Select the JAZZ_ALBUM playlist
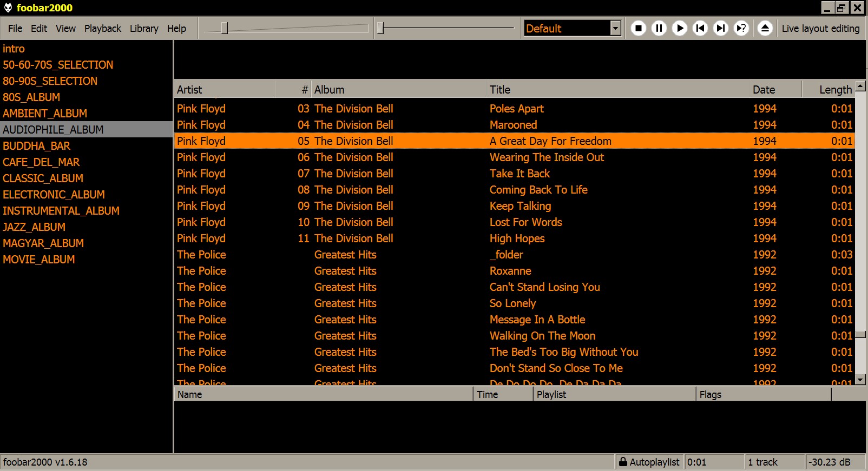Image resolution: width=868 pixels, height=471 pixels. click(34, 227)
